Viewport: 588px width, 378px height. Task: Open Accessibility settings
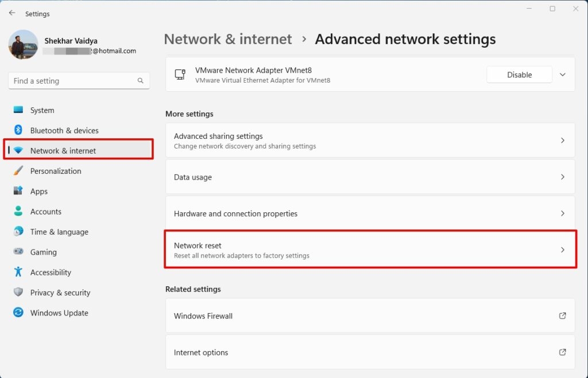pos(79,272)
